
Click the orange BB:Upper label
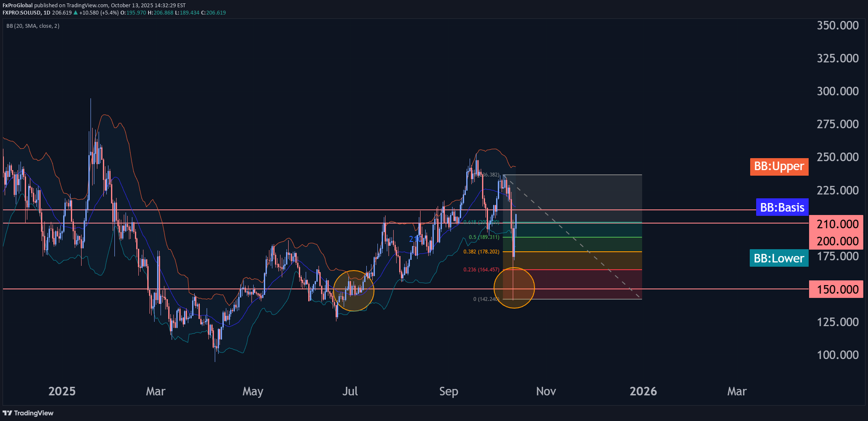tap(779, 166)
